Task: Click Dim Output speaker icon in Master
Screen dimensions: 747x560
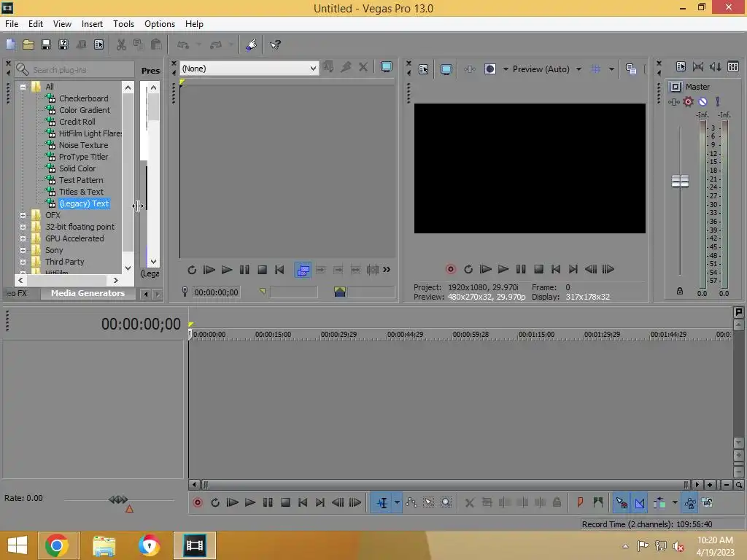Action: 715,66
